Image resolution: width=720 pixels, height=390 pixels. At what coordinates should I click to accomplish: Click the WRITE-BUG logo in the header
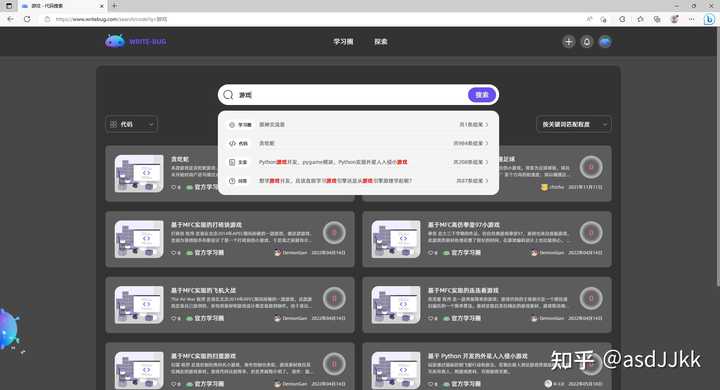tap(135, 41)
